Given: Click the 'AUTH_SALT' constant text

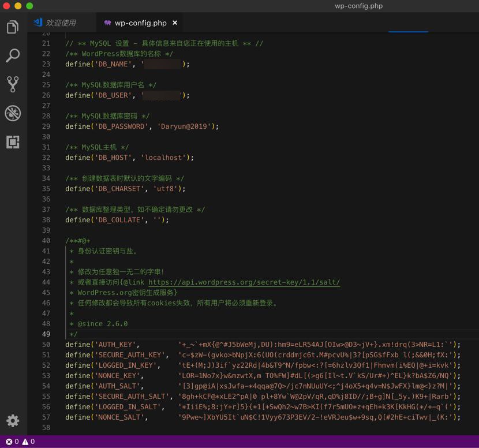Looking at the screenshot, I should (117, 386).
